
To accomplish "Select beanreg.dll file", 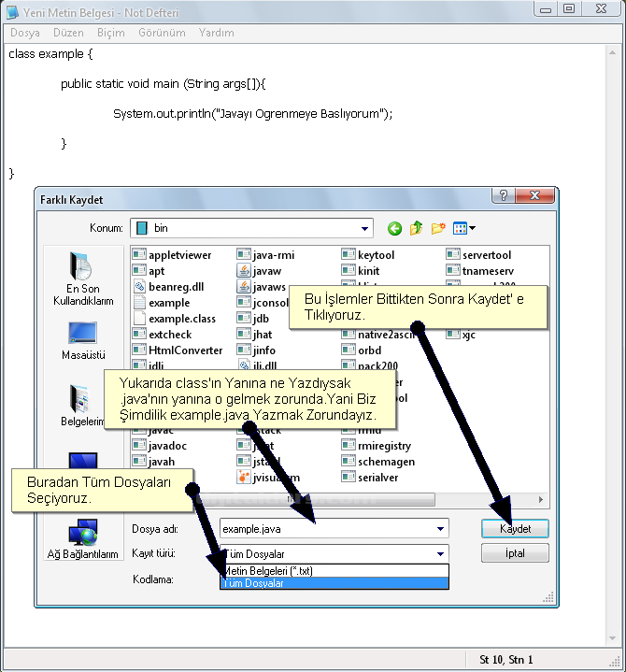I will 168,287.
